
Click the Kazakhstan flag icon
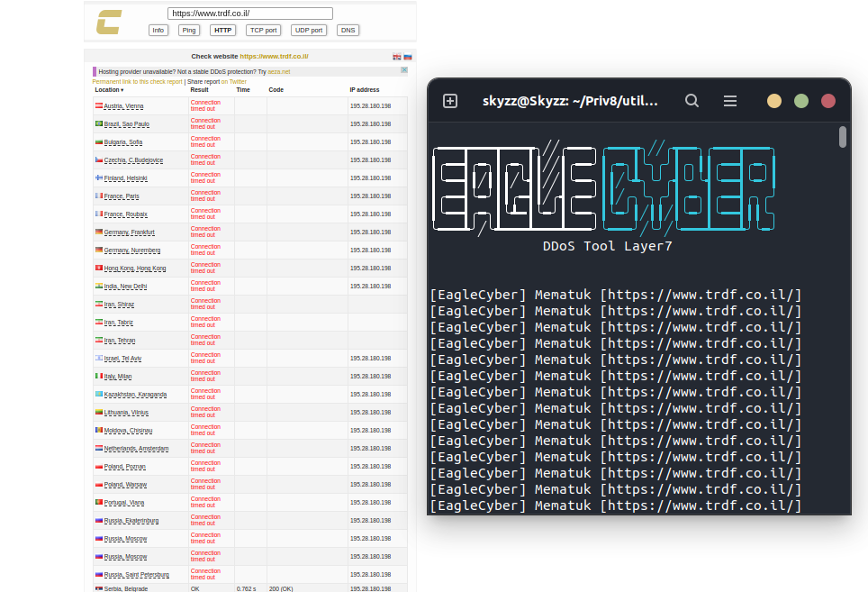[x=99, y=395]
